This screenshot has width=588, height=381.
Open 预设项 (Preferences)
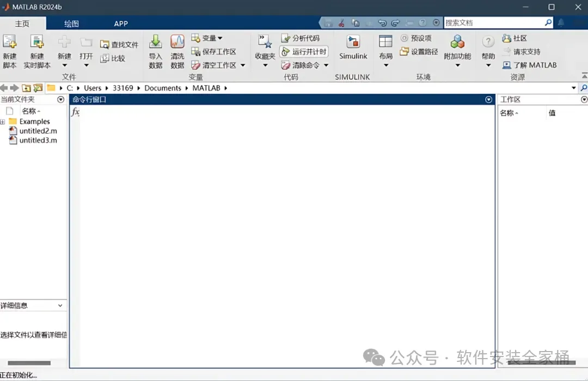point(416,38)
